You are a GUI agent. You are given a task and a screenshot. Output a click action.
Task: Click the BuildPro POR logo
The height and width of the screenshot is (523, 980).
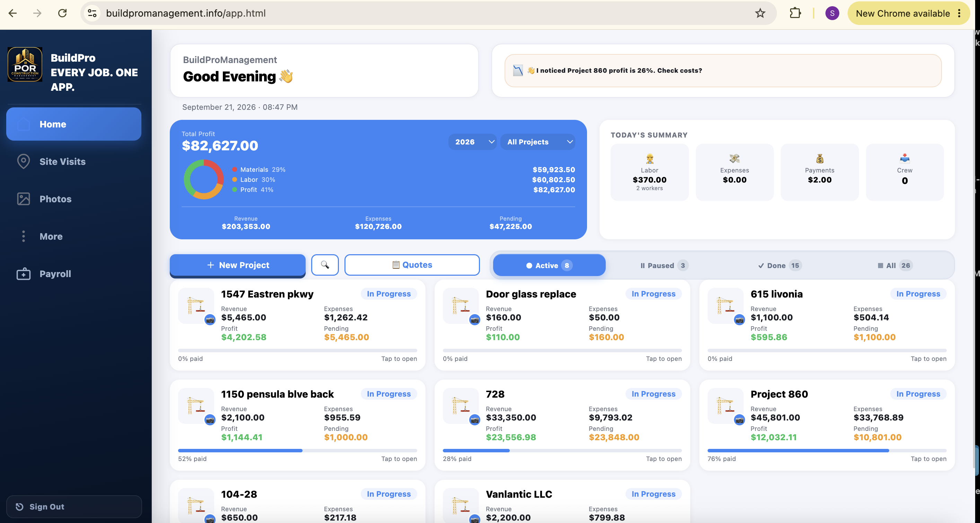[x=25, y=64]
